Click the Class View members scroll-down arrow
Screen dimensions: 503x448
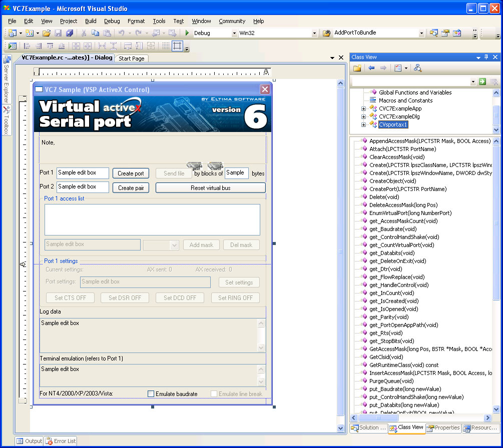(496, 409)
